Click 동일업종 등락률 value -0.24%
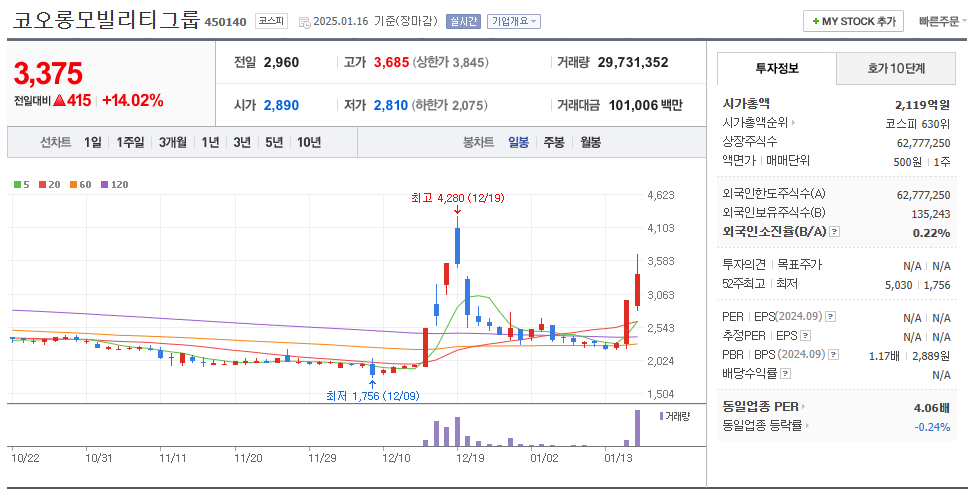This screenshot has width=977, height=489. (933, 427)
